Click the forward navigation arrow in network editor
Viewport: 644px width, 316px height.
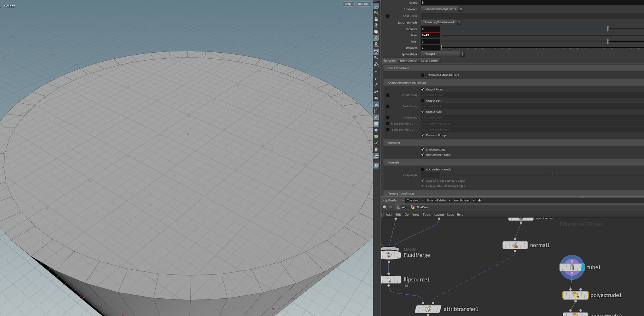click(x=390, y=207)
